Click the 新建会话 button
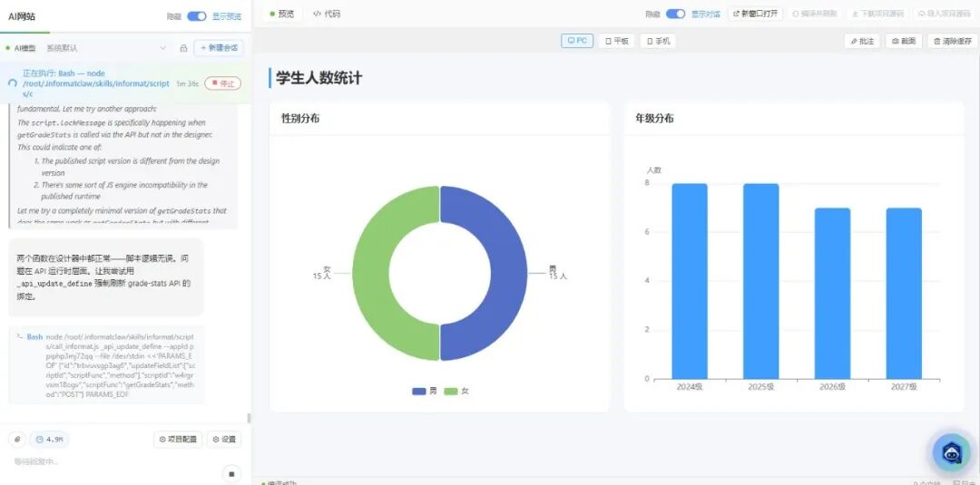The image size is (980, 485). [219, 48]
